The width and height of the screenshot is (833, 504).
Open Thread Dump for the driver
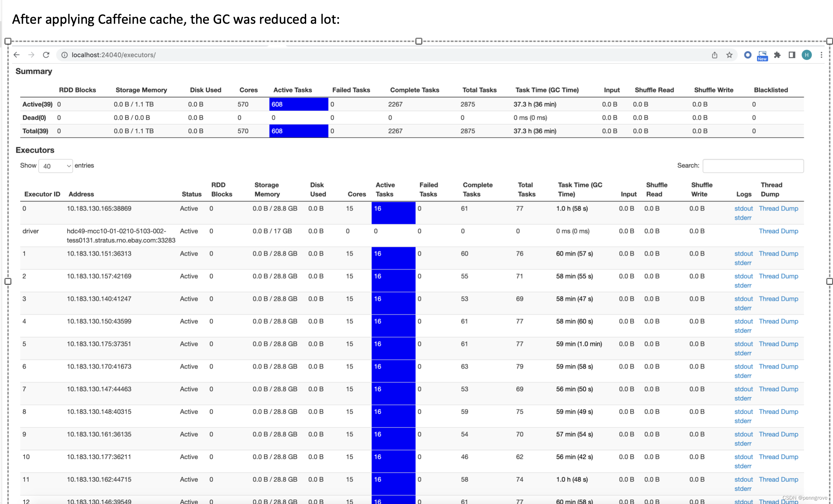[778, 231]
